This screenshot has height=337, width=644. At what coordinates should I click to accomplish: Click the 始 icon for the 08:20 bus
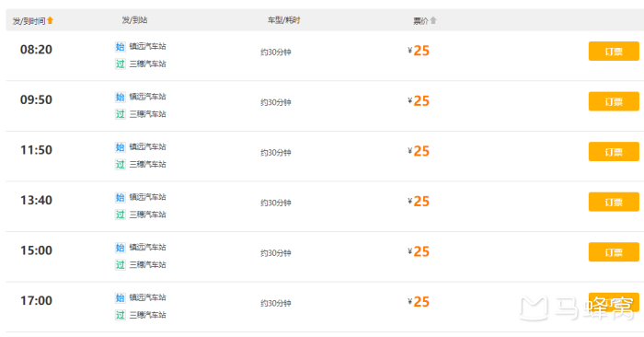click(120, 47)
